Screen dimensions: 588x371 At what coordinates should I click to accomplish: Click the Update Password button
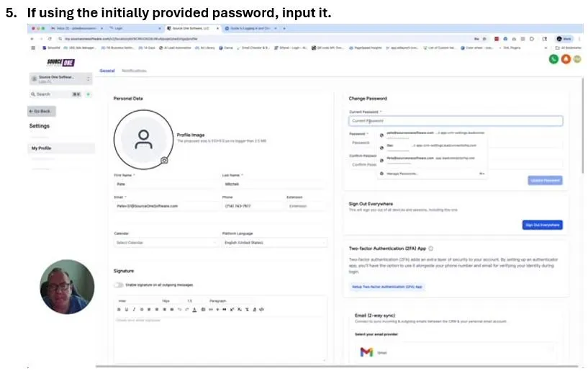pos(545,180)
